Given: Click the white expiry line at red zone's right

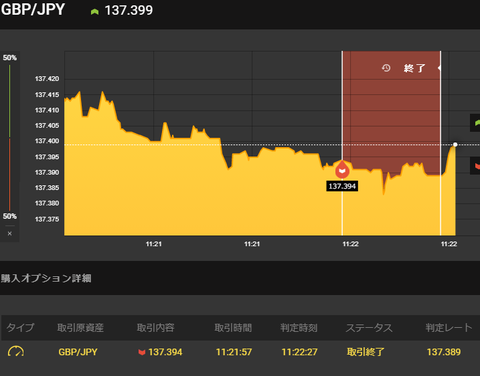Looking at the screenshot, I should click(x=440, y=143).
